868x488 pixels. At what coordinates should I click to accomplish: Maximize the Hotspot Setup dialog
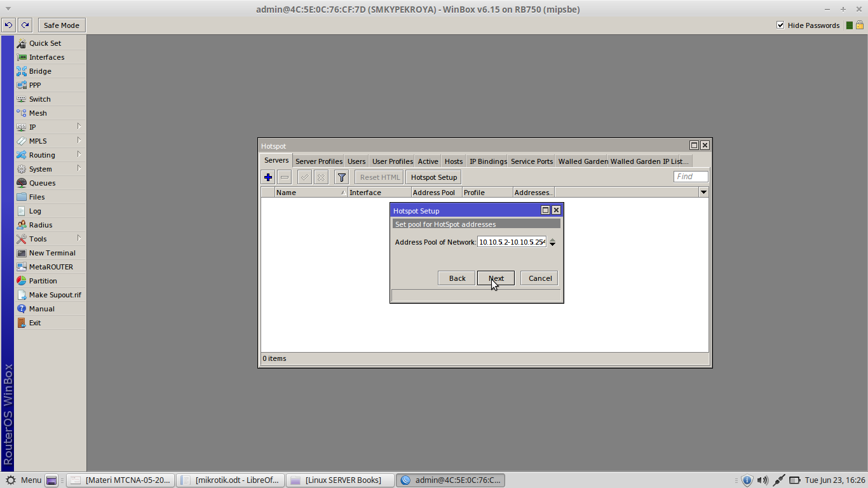pos(545,210)
